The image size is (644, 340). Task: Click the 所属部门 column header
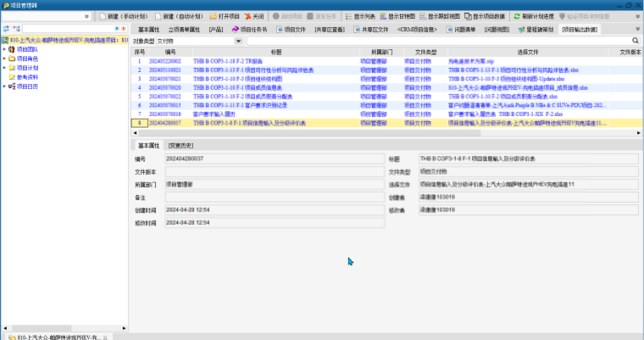point(382,53)
